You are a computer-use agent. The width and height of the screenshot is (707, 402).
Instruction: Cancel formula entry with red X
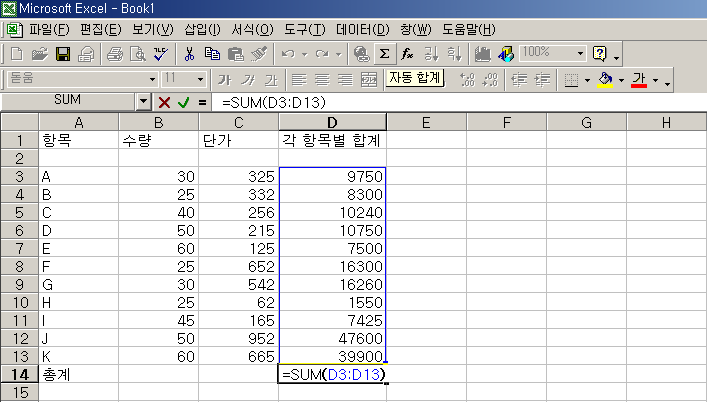(164, 103)
